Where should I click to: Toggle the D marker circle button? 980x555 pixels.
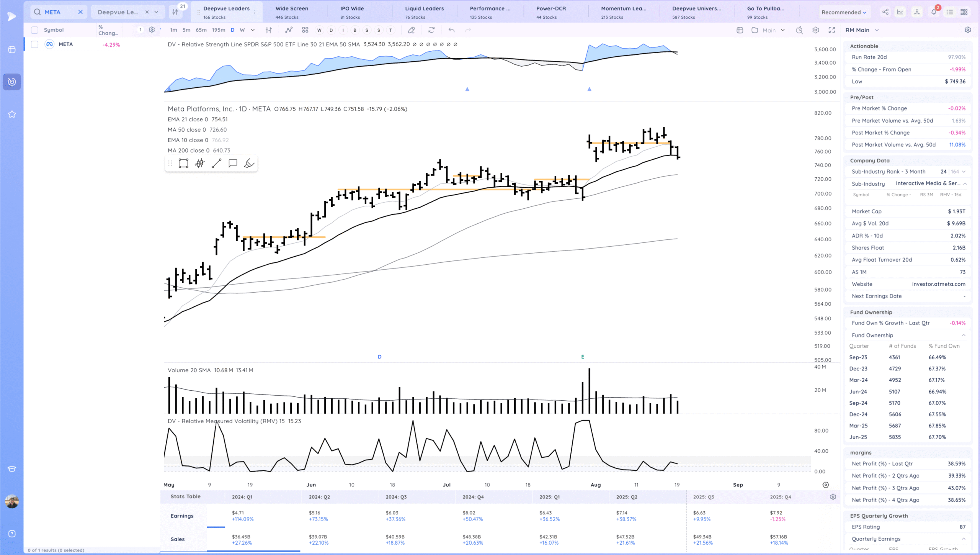(331, 30)
